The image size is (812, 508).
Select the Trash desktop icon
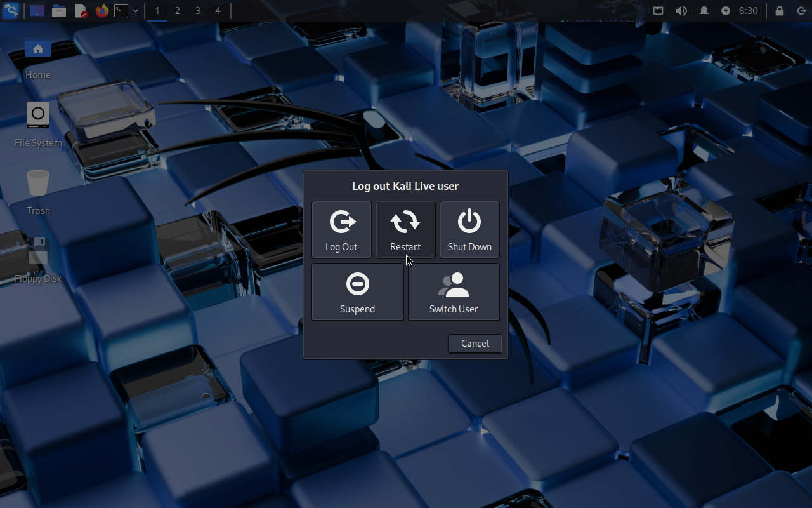tap(38, 192)
